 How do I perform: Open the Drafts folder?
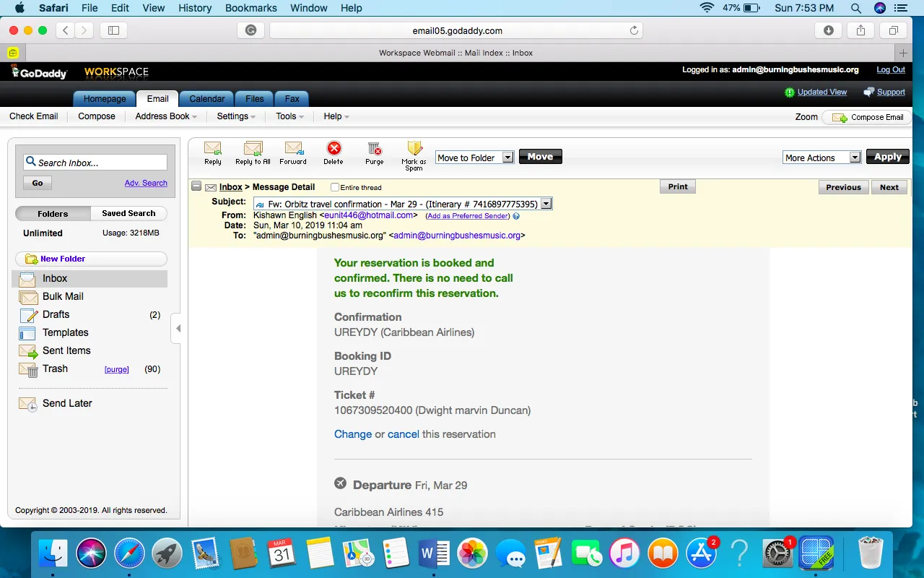click(x=56, y=314)
